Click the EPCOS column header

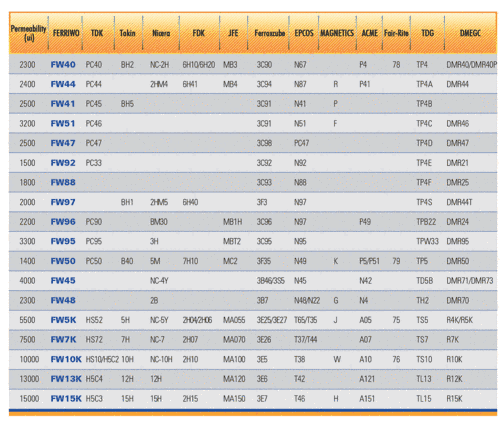304,33
